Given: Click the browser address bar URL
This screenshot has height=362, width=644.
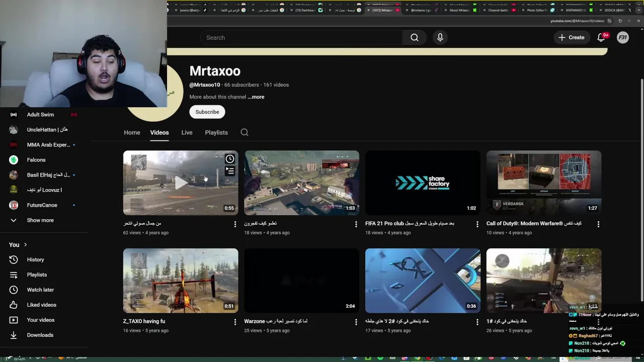Looking at the screenshot, I should 577,21.
